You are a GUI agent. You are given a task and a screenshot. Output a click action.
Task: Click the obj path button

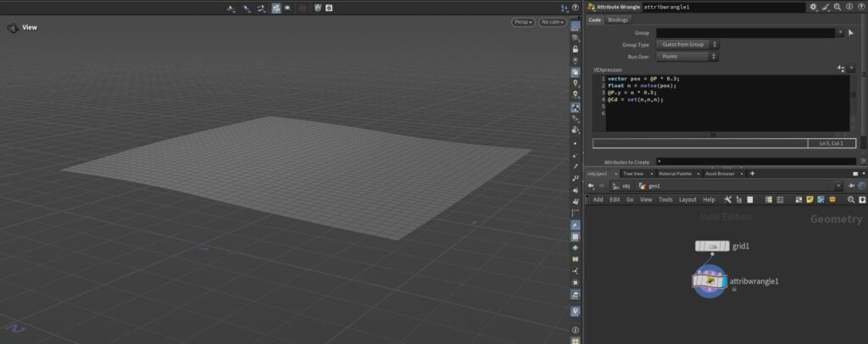pos(621,186)
